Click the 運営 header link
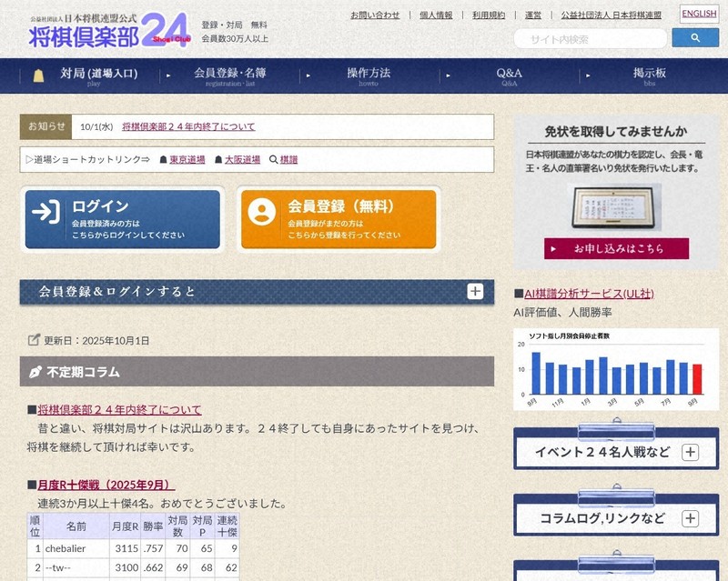 (x=533, y=15)
